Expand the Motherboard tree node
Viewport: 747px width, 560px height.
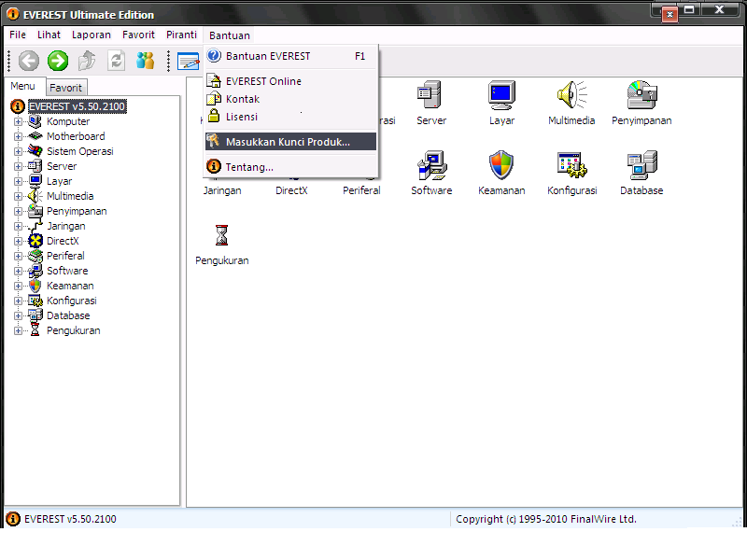[18, 136]
